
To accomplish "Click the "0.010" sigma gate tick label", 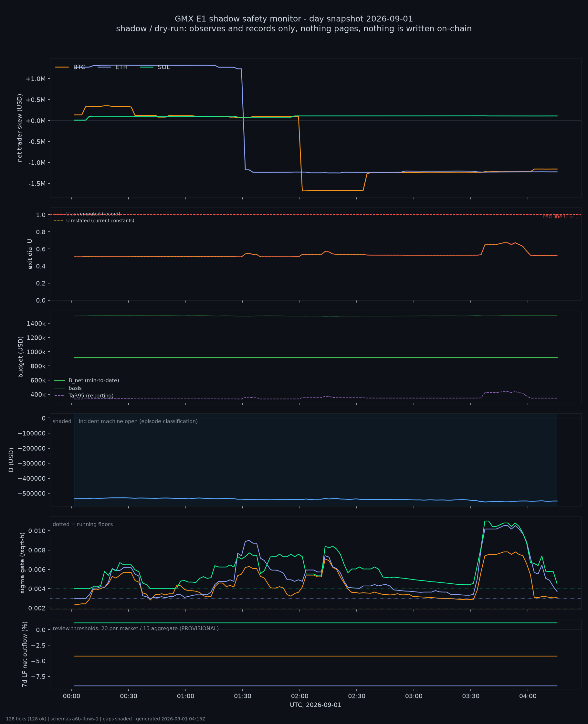I will pos(37,531).
